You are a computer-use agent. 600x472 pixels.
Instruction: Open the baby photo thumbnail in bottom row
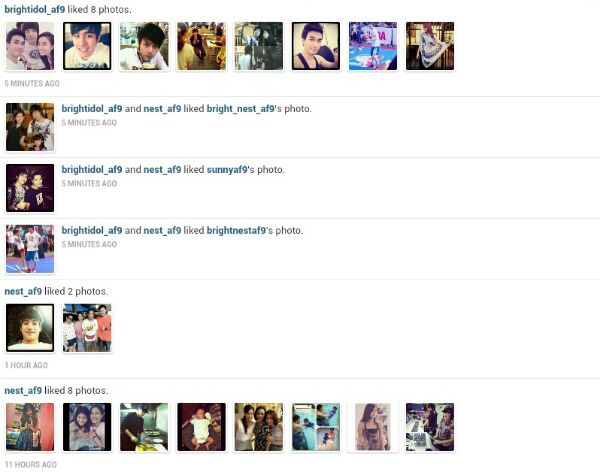pyautogui.click(x=201, y=427)
